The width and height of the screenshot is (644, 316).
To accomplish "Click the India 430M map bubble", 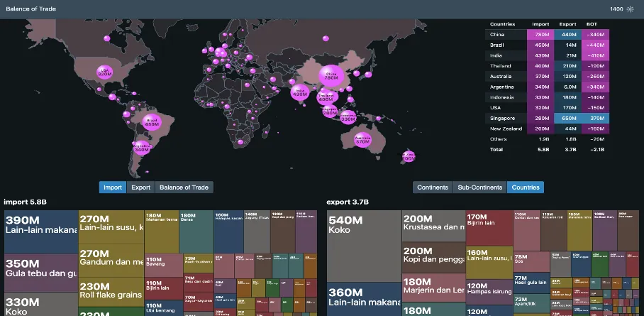I will pyautogui.click(x=300, y=92).
